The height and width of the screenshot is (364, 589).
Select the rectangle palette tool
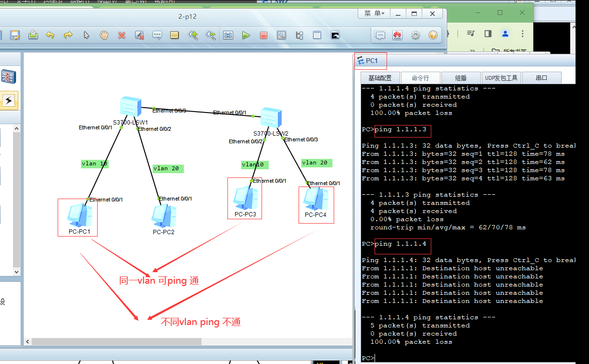[175, 35]
